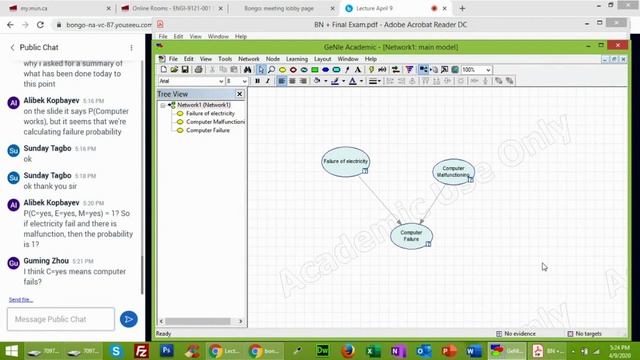The height and width of the screenshot is (360, 640).
Task: Open Dreamweaver from the taskbar
Action: (322, 351)
